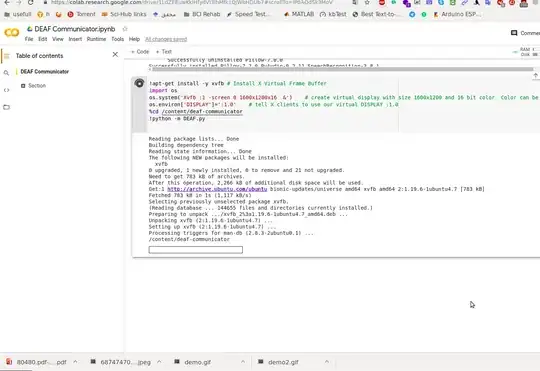
Task: Open the code snippets sidebar icon
Action: (x=6, y=90)
